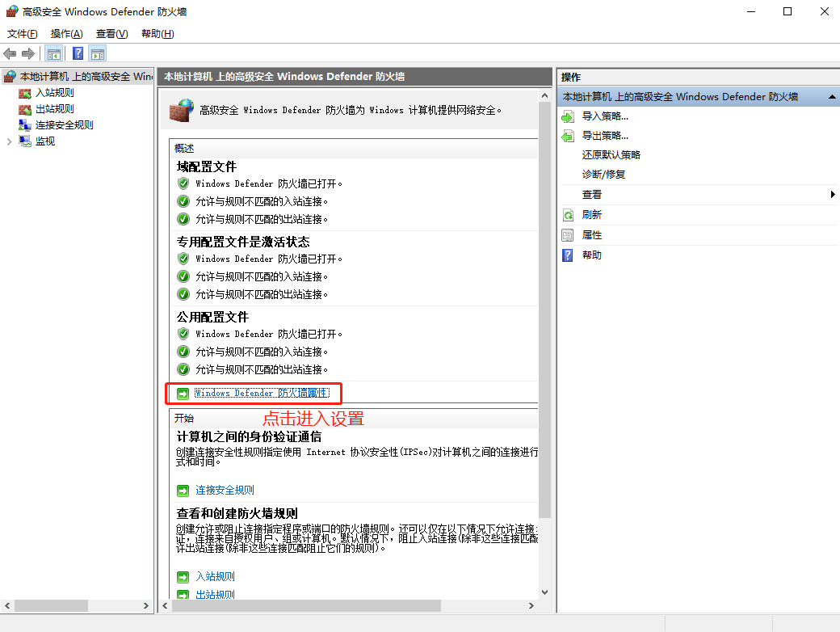Click the center pane vertical scrollbar thumb
This screenshot has height=632, width=840.
point(544,310)
